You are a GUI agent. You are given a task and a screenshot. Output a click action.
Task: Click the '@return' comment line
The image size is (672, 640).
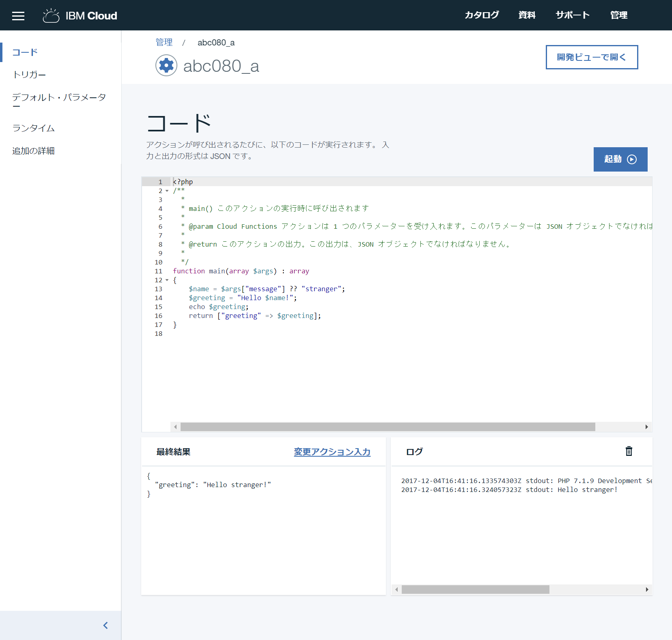point(346,244)
